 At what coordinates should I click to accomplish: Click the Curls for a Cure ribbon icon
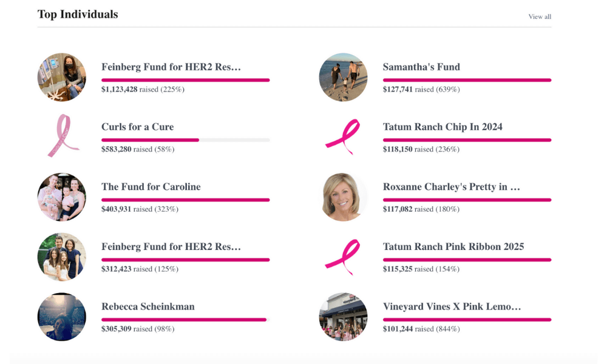click(61, 136)
